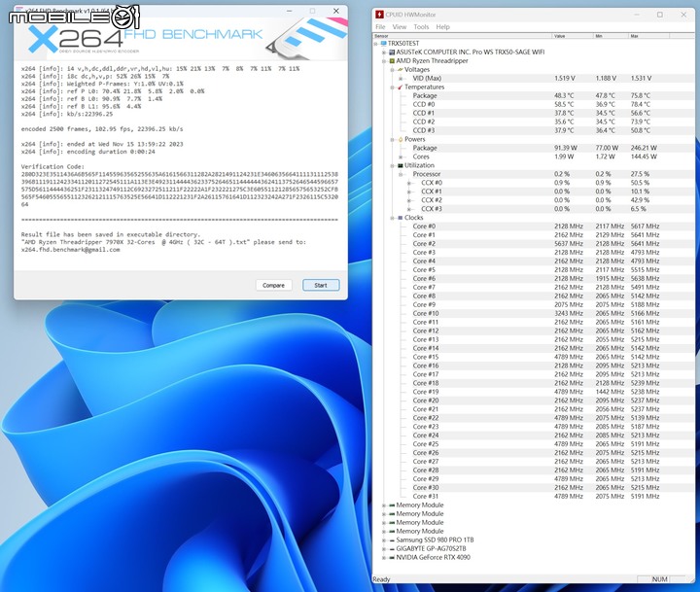700x592 pixels.
Task: Click the Powers flame icon
Action: pos(401,139)
